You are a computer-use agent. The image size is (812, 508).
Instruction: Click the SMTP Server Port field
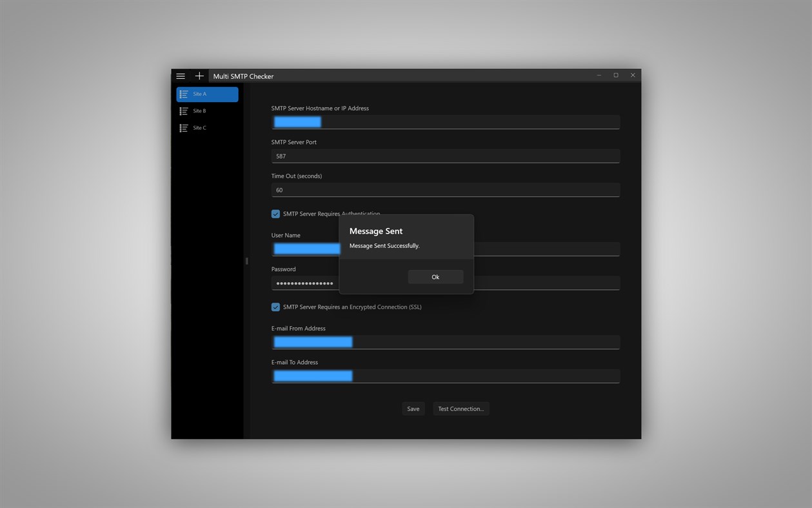(x=445, y=156)
